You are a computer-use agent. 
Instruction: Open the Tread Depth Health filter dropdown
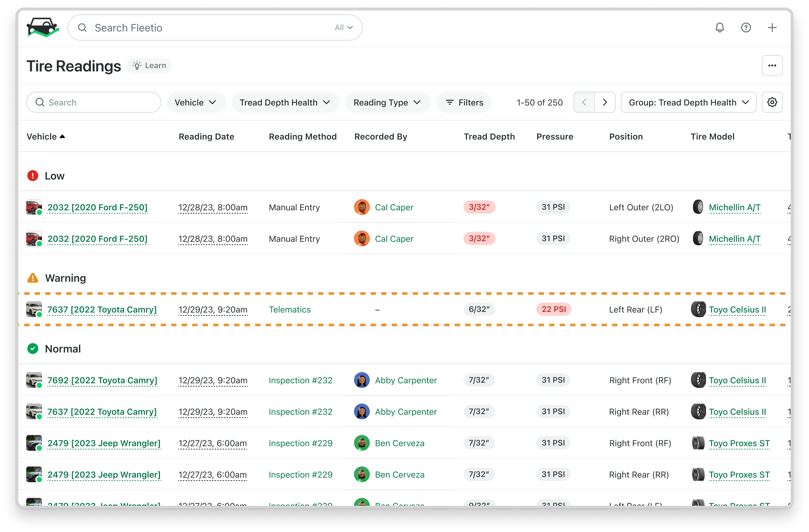click(x=286, y=102)
